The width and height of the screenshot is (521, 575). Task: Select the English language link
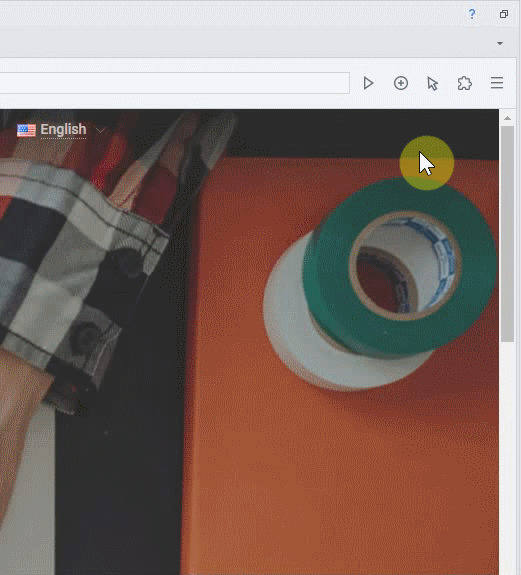click(63, 130)
